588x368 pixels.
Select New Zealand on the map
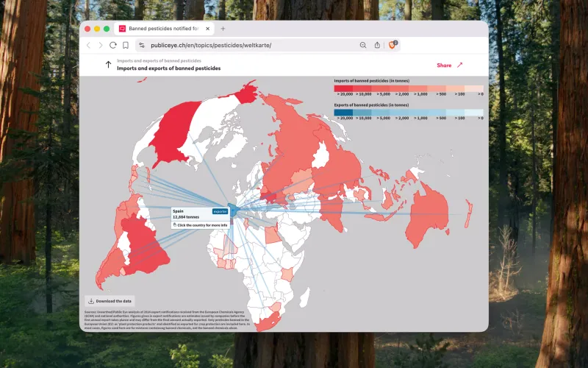pos(468,213)
